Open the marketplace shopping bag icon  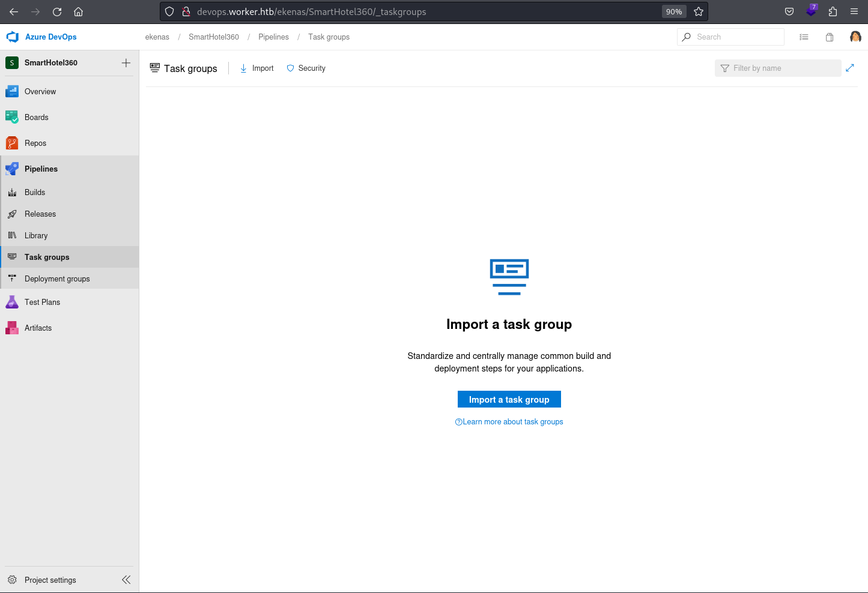pos(830,37)
